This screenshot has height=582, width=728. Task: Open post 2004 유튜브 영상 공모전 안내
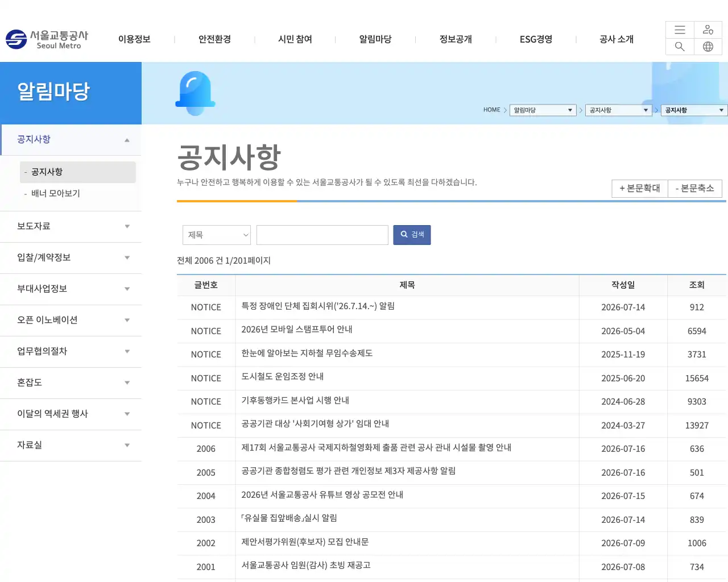tap(322, 495)
